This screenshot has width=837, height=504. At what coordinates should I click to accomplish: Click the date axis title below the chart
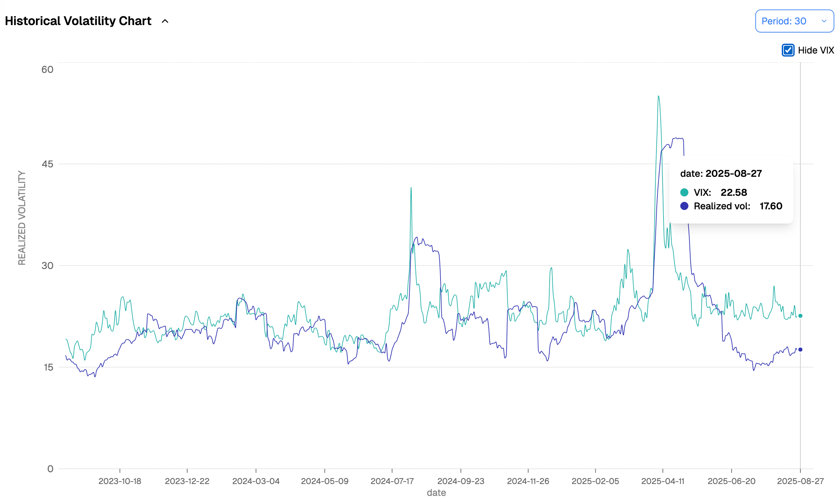436,493
